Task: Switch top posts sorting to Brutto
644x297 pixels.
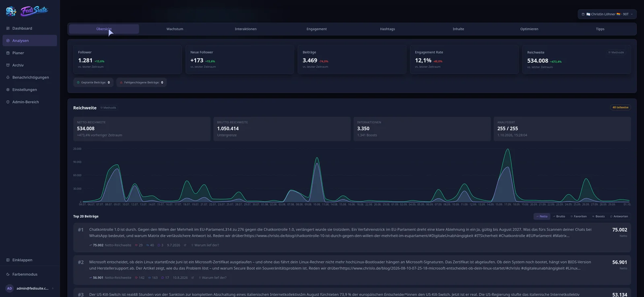Action: (x=559, y=216)
